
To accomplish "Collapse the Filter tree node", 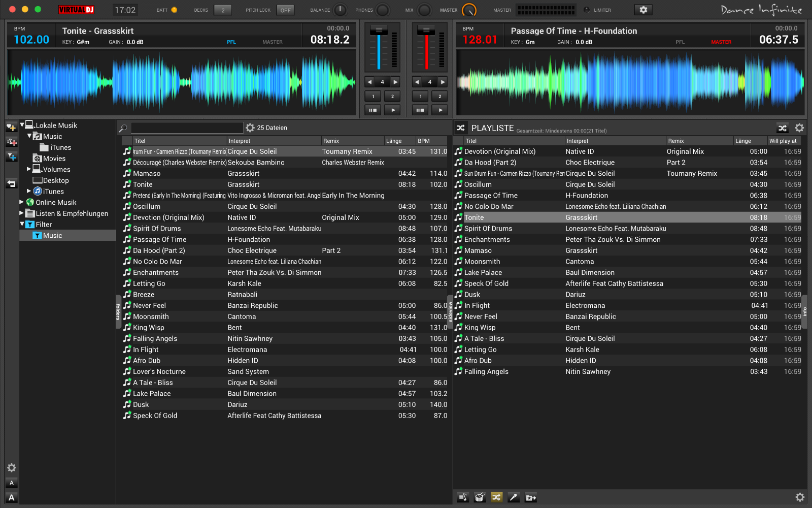I will pos(22,224).
